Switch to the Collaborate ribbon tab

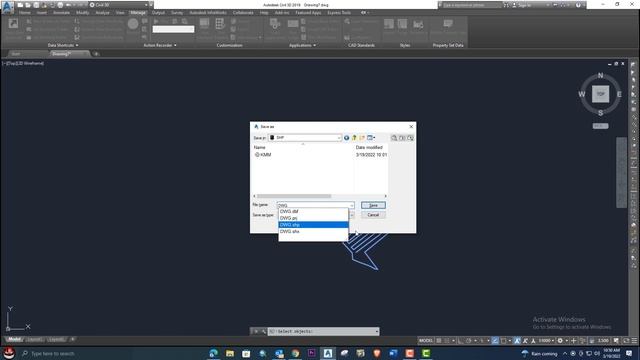pos(243,13)
